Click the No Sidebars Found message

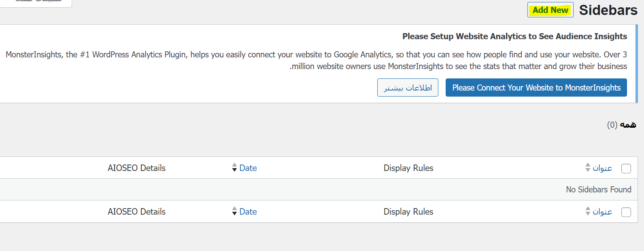599,190
